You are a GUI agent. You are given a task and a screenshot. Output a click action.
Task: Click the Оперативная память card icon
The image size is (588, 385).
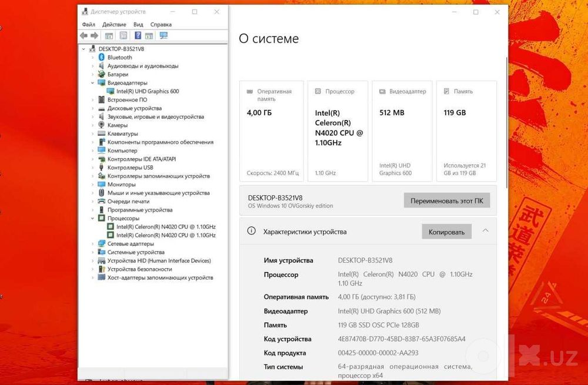point(250,92)
